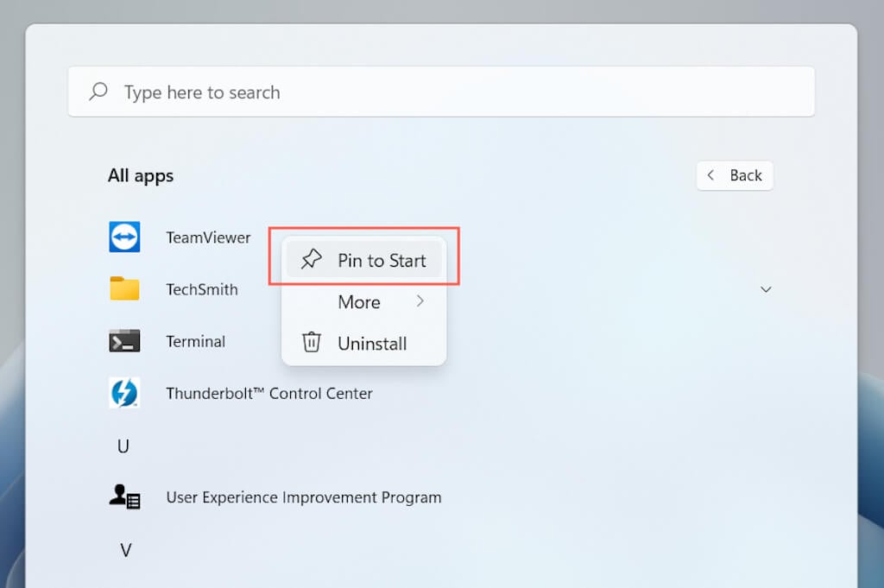Jump to letter V section header

125,550
